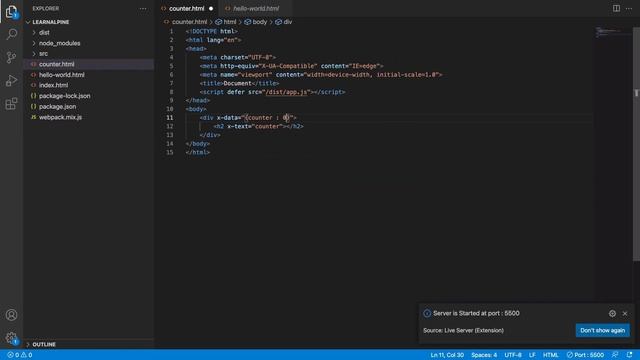
Task: Expand the node_modules folder
Action: coord(60,43)
